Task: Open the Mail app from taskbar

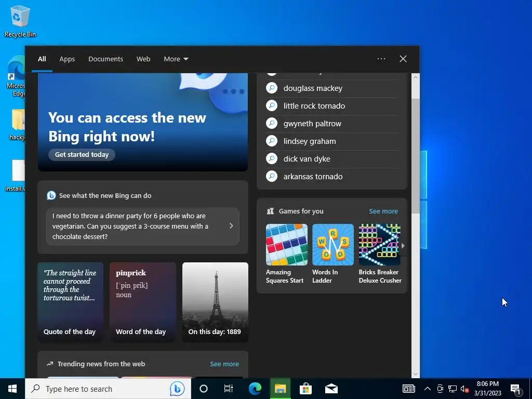Action: [x=331, y=389]
